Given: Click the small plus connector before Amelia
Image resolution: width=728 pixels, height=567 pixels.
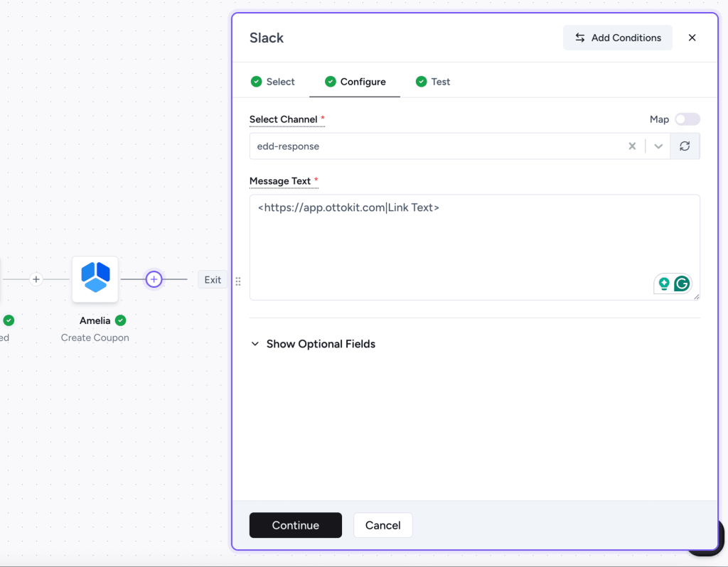Looking at the screenshot, I should coord(36,279).
